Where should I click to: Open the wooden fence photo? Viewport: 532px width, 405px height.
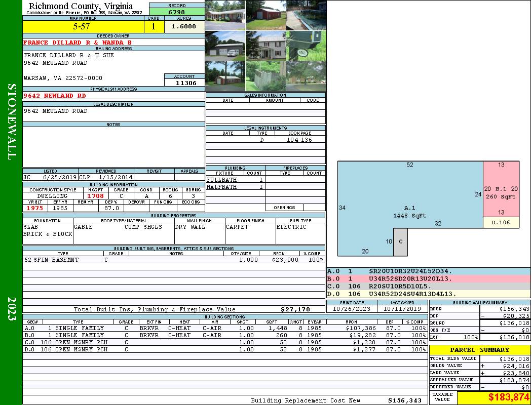point(265,76)
